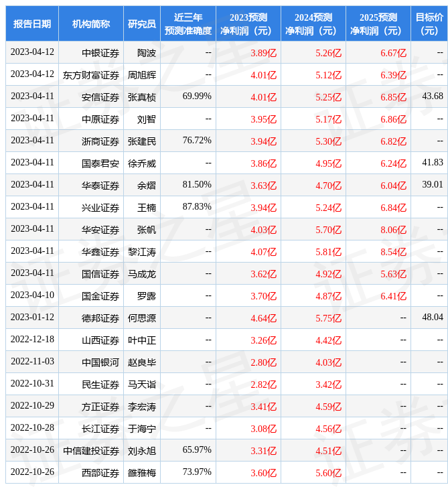Click accuracy value 65.97%

197,450
